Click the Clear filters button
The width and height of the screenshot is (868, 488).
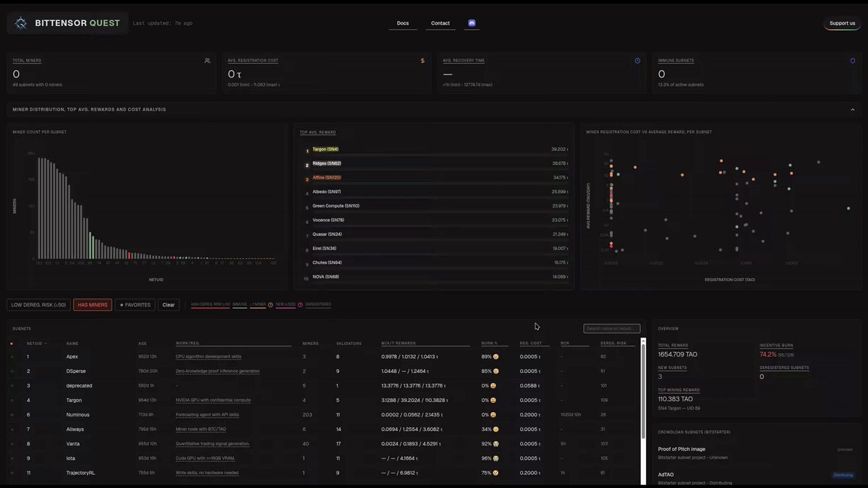[x=169, y=304]
